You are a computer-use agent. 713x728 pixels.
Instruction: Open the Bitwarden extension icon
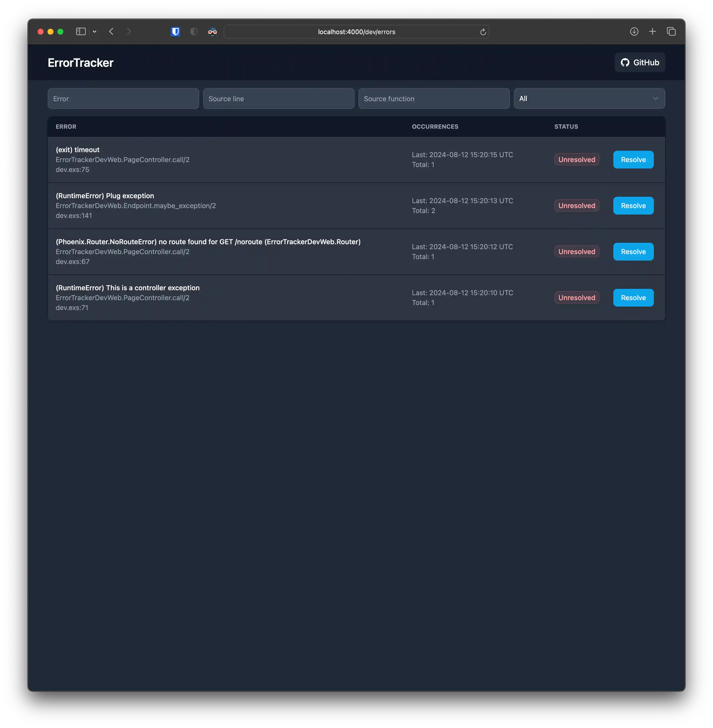[x=175, y=32]
